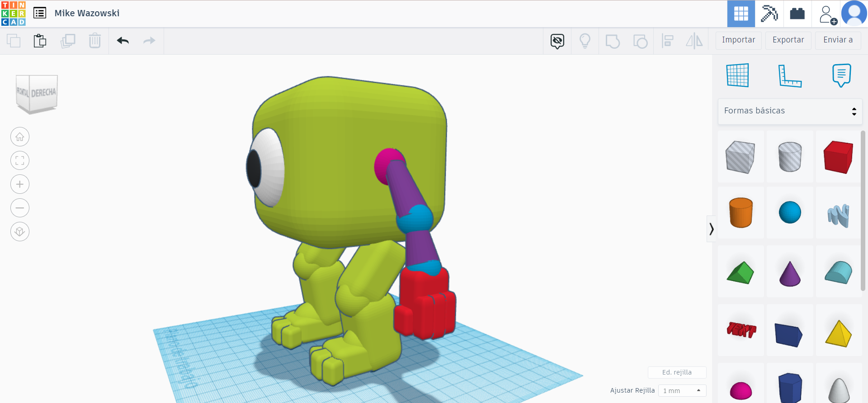This screenshot has width=868, height=403.
Task: Click the Duplicate and repeat icon
Action: (x=68, y=41)
